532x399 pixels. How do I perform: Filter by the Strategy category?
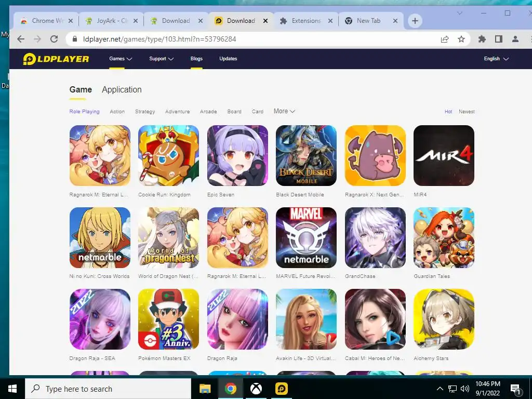pos(145,111)
